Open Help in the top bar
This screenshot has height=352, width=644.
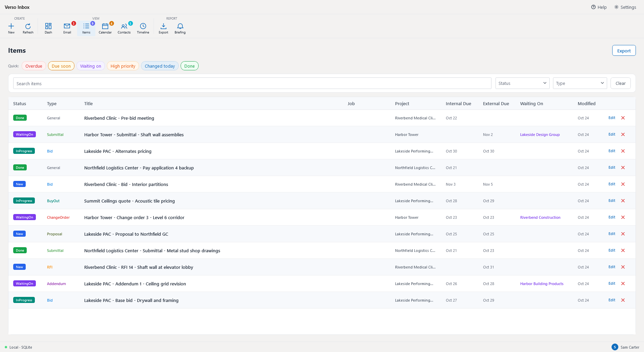[x=599, y=7]
